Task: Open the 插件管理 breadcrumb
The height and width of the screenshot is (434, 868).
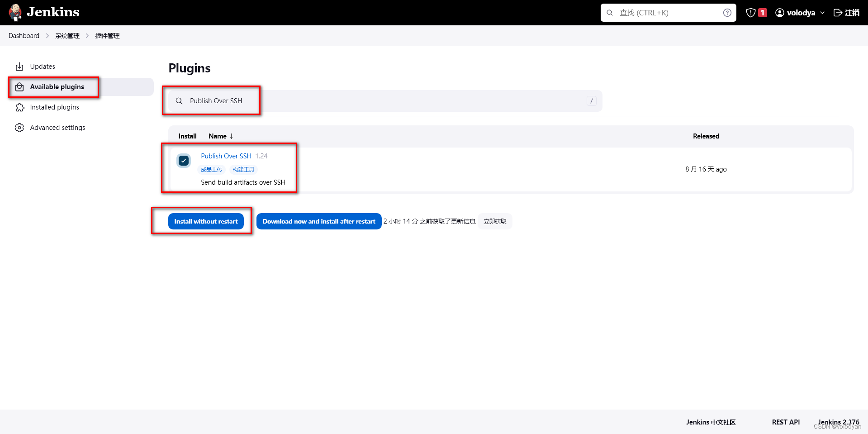Action: point(107,36)
